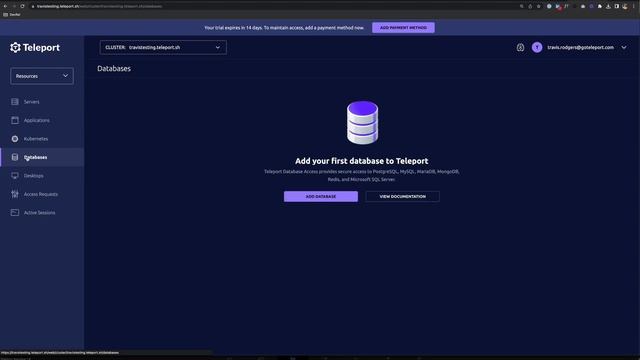Go to Servers in the sidebar
640x360 pixels.
click(x=42, y=102)
